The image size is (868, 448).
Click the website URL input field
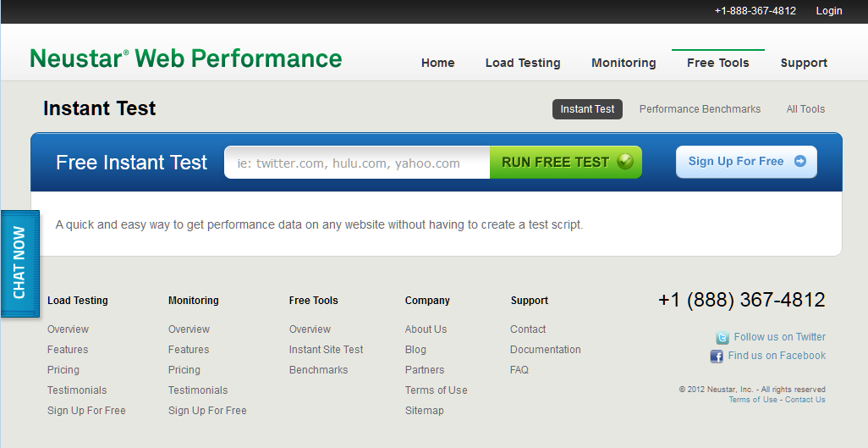(x=357, y=163)
